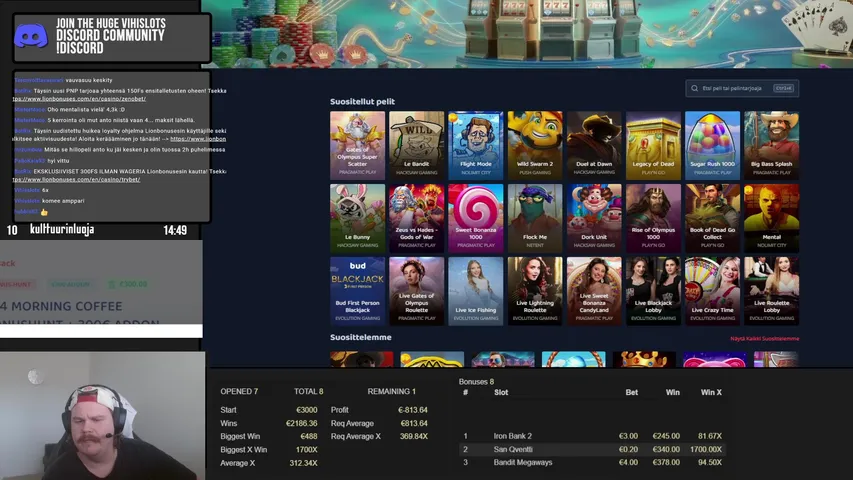Click the search magnifier icon

[x=695, y=88]
